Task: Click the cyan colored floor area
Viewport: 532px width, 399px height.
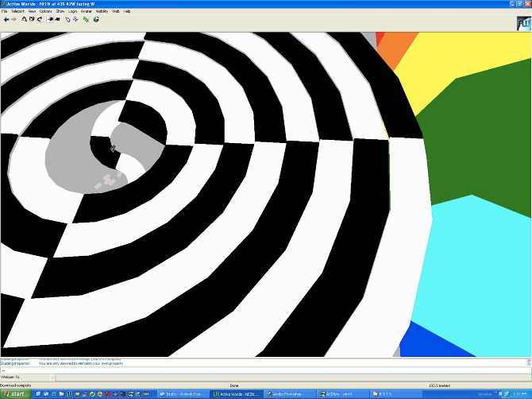Action: tap(476, 254)
